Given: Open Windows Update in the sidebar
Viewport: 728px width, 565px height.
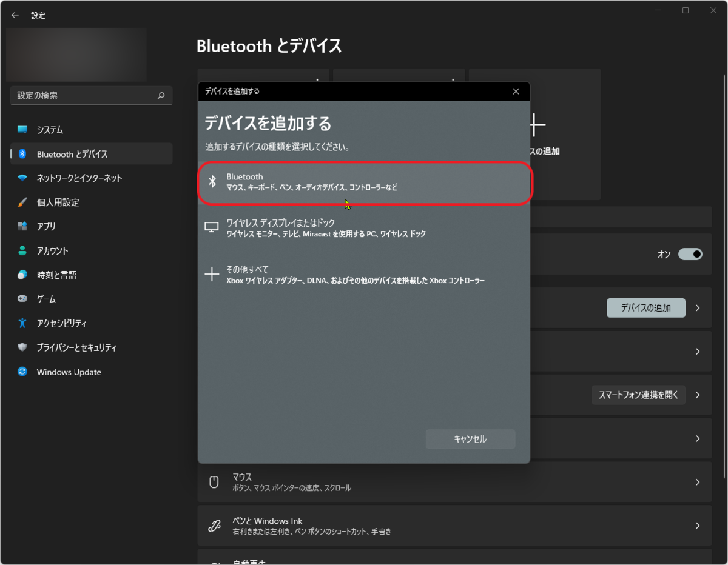Looking at the screenshot, I should pos(91,372).
